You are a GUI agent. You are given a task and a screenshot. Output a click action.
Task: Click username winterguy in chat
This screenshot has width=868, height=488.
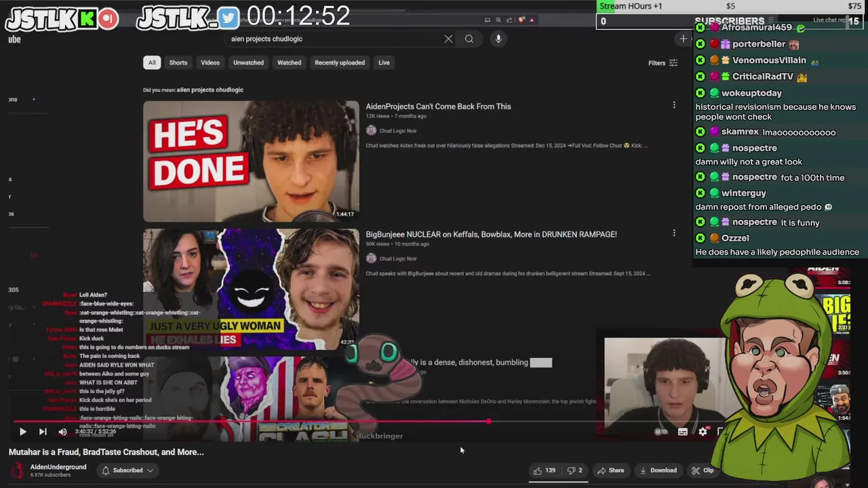(x=743, y=193)
